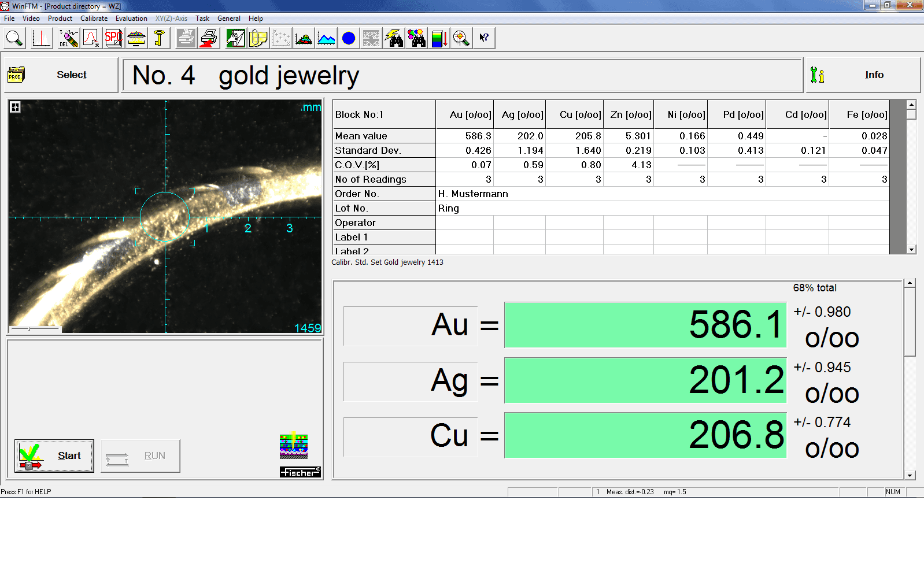The height and width of the screenshot is (563, 924).
Task: Open the Help menu
Action: coord(256,18)
